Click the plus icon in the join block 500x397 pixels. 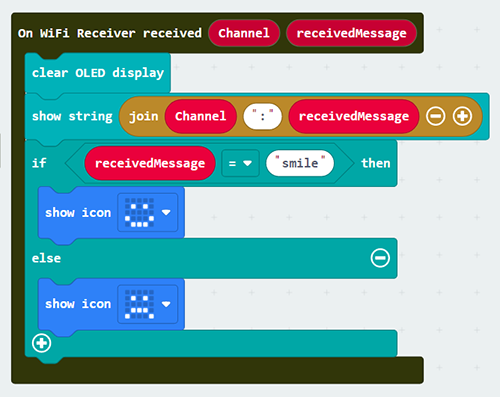pos(462,116)
